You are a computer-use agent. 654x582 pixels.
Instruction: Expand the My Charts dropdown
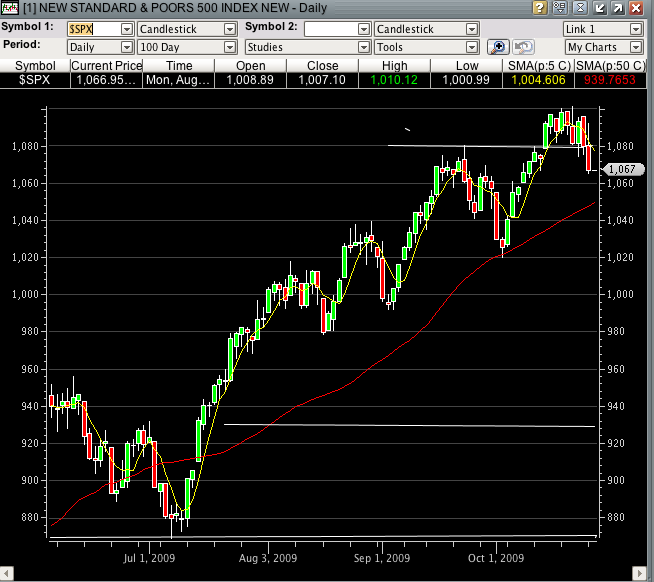603,47
